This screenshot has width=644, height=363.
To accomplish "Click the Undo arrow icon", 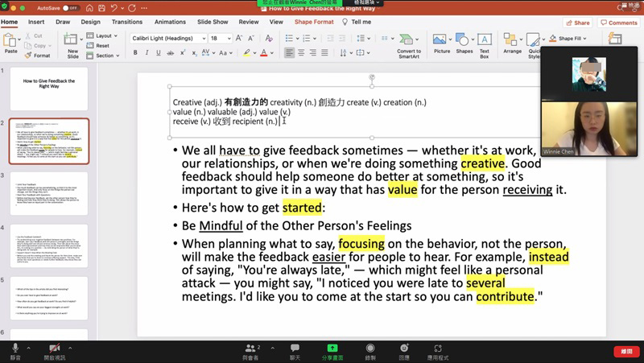I will pyautogui.click(x=114, y=8).
